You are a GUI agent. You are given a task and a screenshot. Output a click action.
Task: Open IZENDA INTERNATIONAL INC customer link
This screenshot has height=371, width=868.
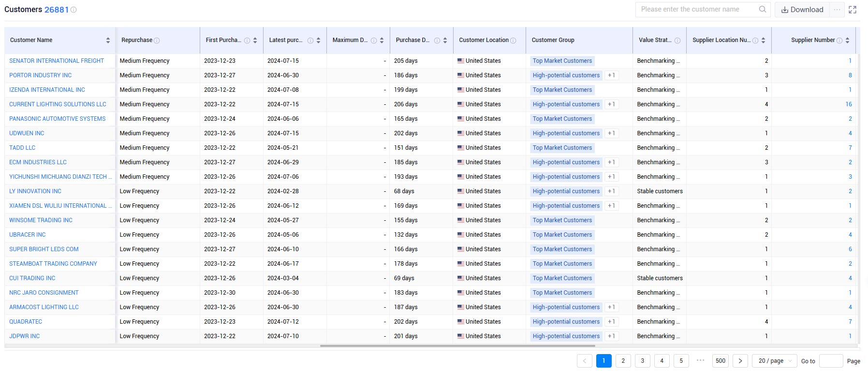[x=47, y=90]
